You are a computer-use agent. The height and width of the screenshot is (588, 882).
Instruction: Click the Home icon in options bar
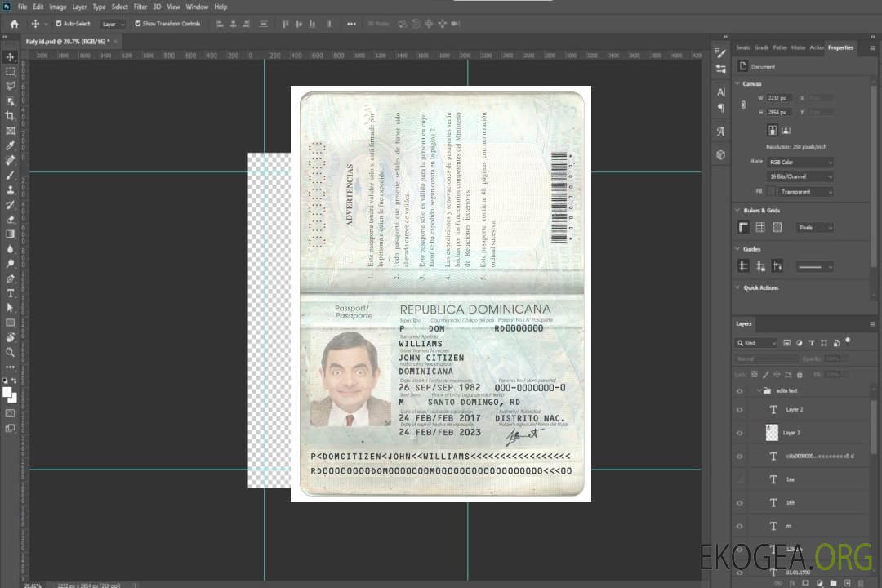[14, 24]
